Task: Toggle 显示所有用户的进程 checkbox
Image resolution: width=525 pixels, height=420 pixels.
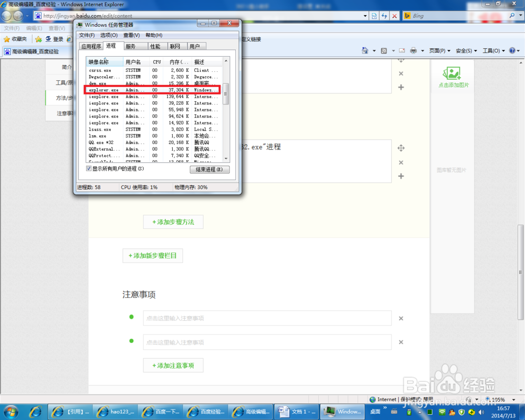Action: coord(89,169)
